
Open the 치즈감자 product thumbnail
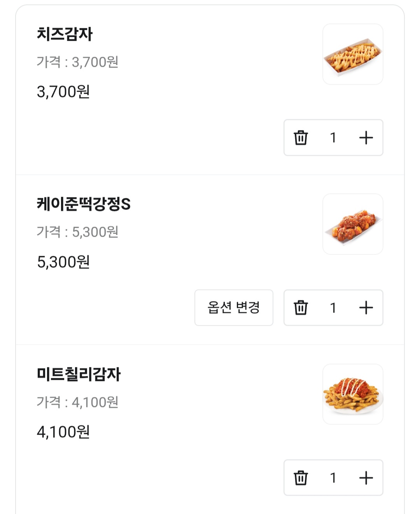[353, 54]
